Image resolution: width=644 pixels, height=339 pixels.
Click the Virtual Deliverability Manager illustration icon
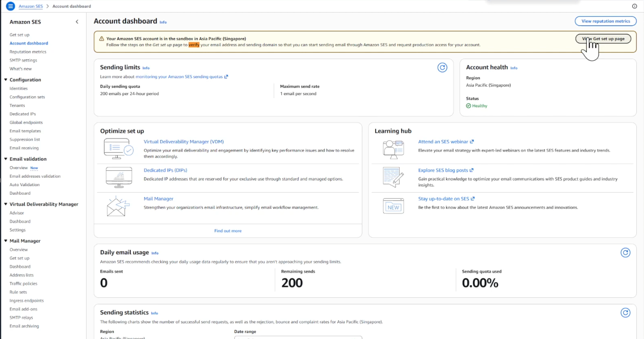[x=118, y=149]
